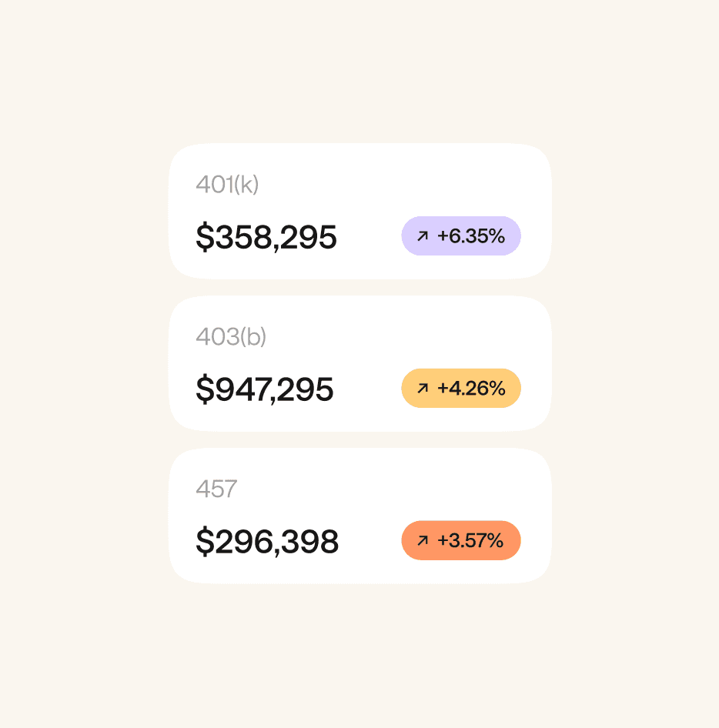Screen dimensions: 719x728
Task: Click the arrow icon in yellow badge
Action: click(x=422, y=388)
